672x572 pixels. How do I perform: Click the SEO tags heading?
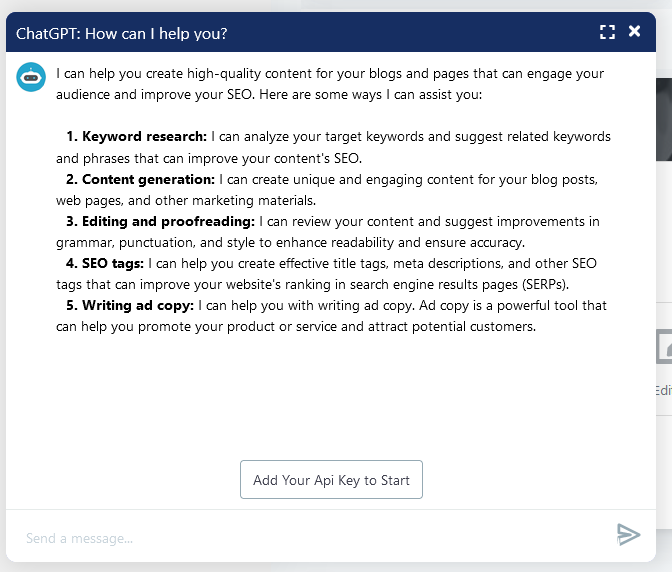(x=114, y=263)
